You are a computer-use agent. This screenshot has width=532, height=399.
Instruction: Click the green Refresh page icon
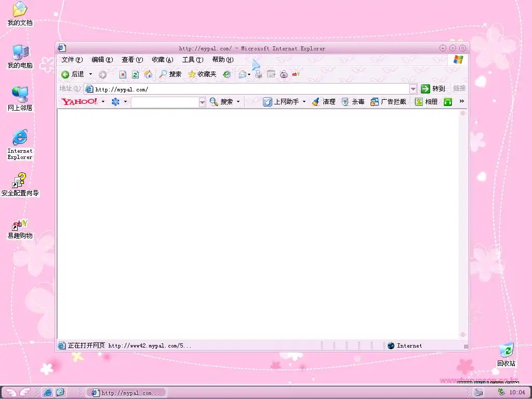point(135,74)
